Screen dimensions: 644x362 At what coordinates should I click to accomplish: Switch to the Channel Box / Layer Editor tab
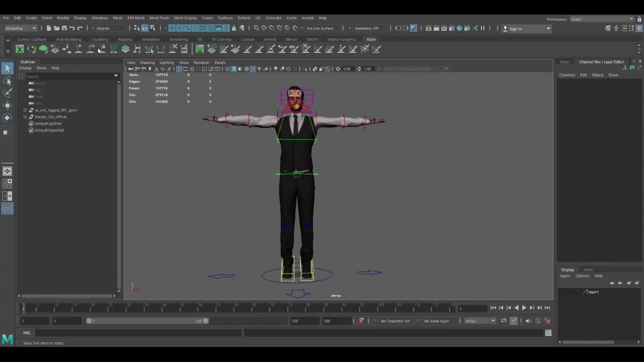(602, 62)
